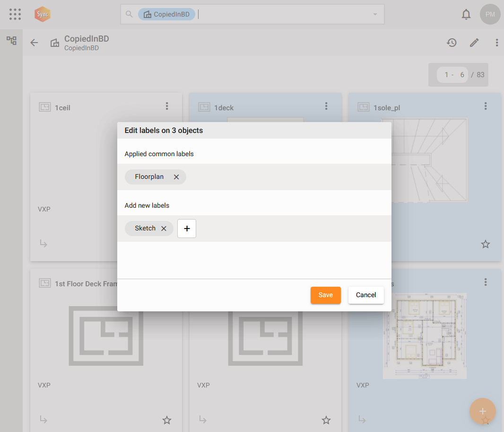This screenshot has height=432, width=504.
Task: Star the 1st Floor Deck card
Action: pyautogui.click(x=167, y=420)
